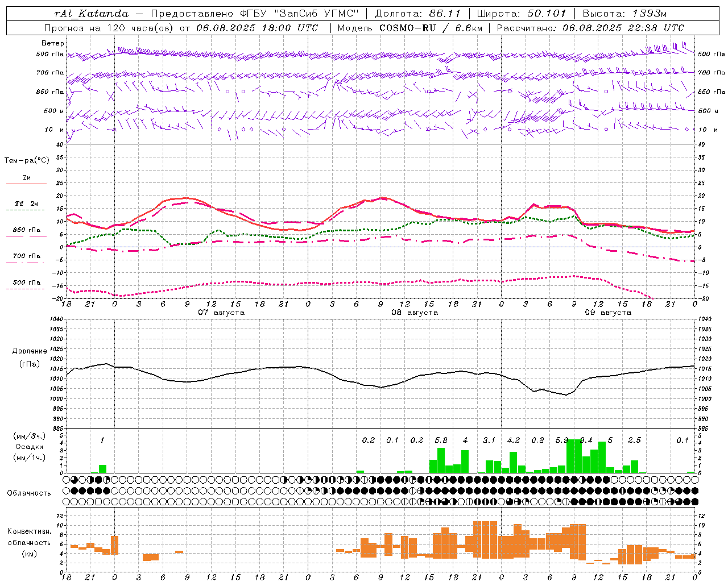The image size is (728, 582).
Task: Click the 9.4 precipitation total
Action: point(586,440)
